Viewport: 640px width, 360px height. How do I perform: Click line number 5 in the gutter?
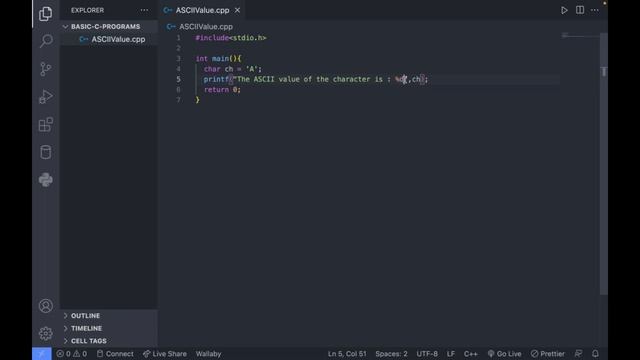pyautogui.click(x=178, y=79)
